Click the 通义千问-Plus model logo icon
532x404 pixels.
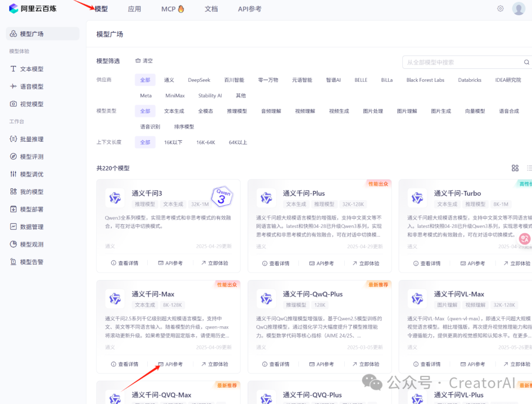click(266, 198)
